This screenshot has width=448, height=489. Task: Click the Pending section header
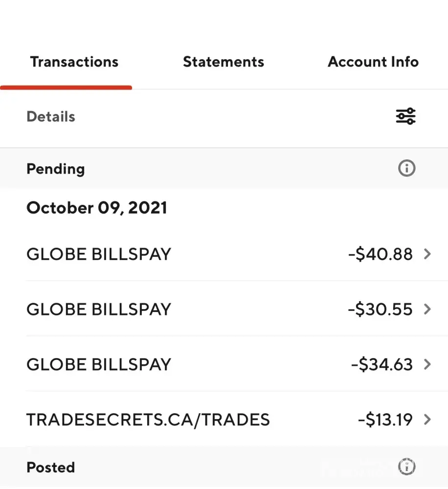56,169
